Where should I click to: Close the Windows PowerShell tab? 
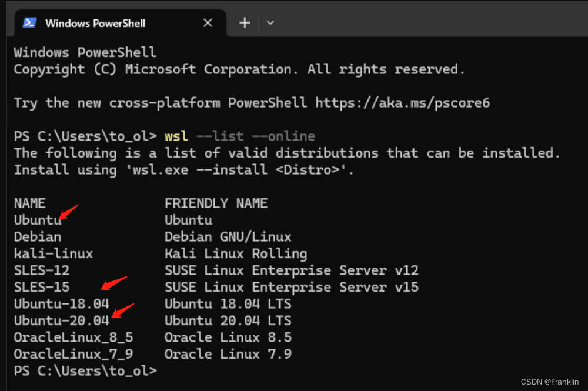click(208, 22)
